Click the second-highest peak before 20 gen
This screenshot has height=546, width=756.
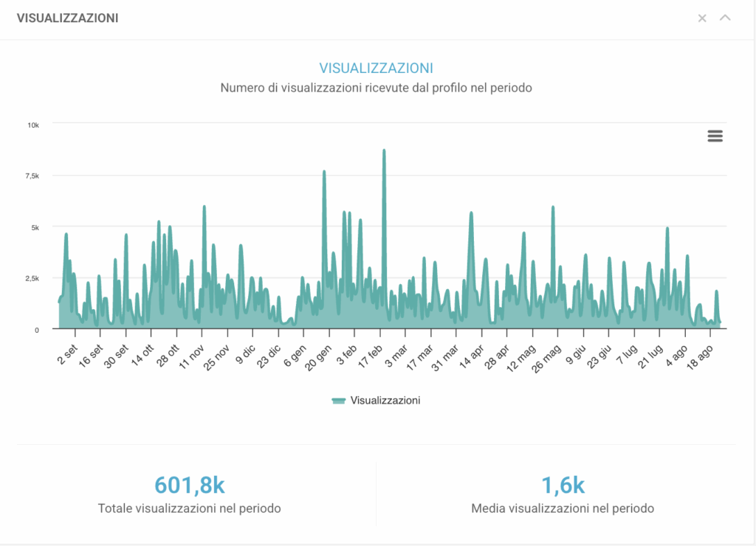pyautogui.click(x=324, y=172)
